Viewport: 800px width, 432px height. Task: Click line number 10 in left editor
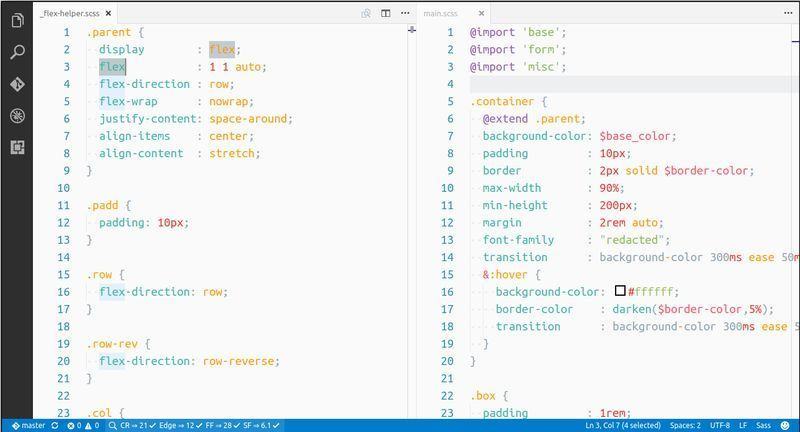(63, 188)
